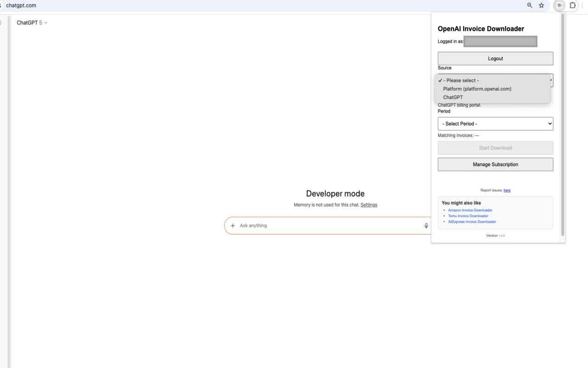Click the zoom magnifier icon in address bar
This screenshot has height=368, width=588.
pos(530,6)
